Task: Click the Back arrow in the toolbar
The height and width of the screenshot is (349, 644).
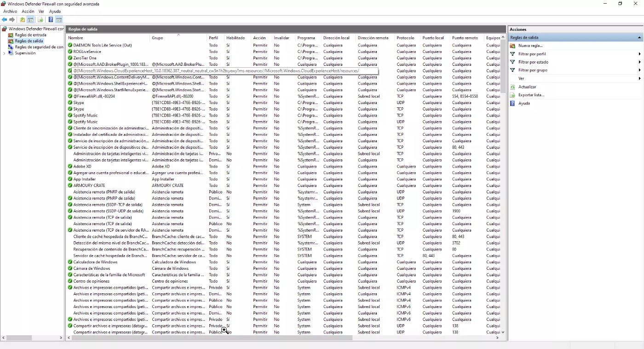Action: tap(5, 20)
